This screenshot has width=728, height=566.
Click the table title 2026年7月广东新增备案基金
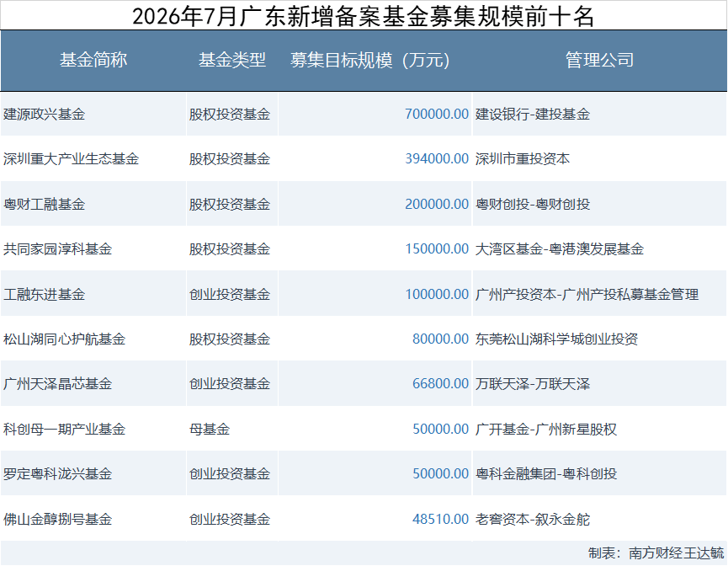280,16
